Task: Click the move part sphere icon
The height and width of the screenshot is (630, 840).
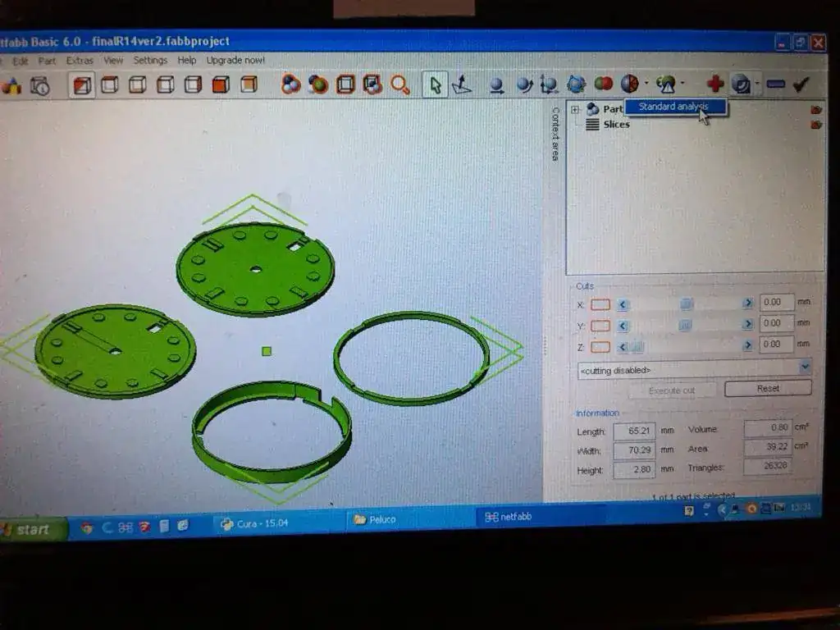Action: coord(496,84)
